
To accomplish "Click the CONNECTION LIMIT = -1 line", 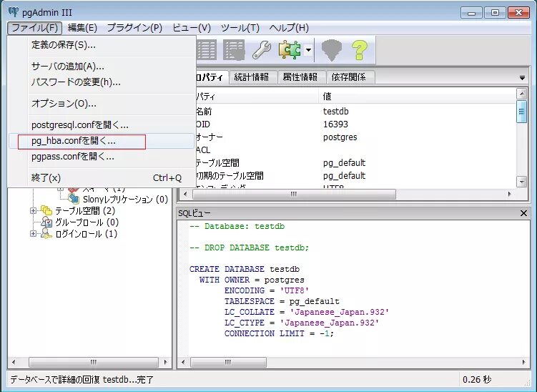I will coord(279,333).
